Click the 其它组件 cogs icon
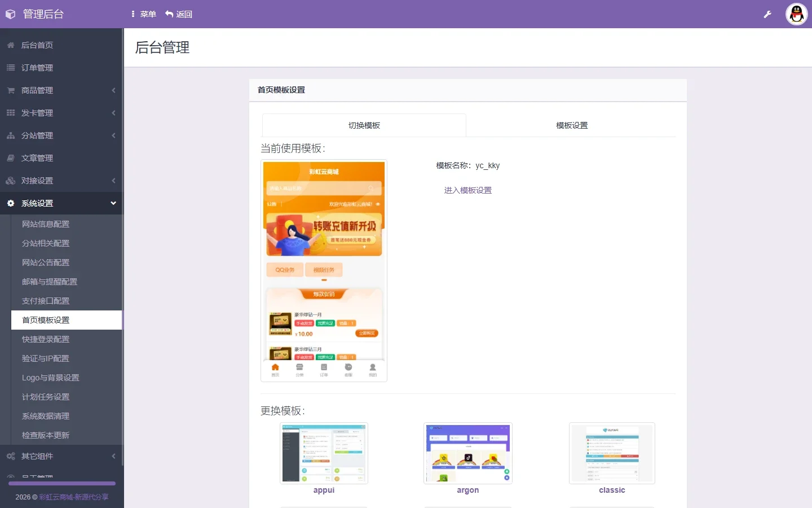This screenshot has height=508, width=812. coord(11,456)
